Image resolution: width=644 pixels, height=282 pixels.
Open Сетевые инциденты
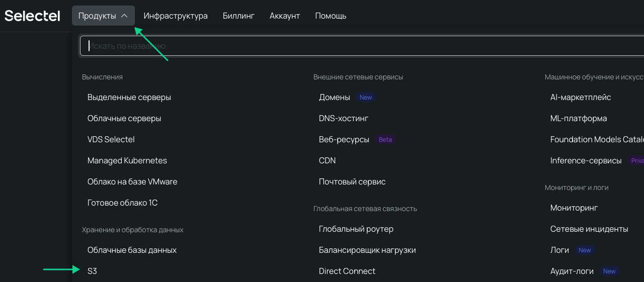(589, 229)
